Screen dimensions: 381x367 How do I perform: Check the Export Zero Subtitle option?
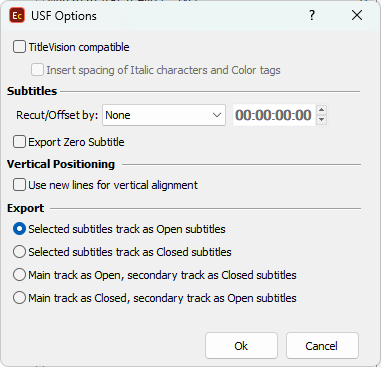click(x=19, y=142)
